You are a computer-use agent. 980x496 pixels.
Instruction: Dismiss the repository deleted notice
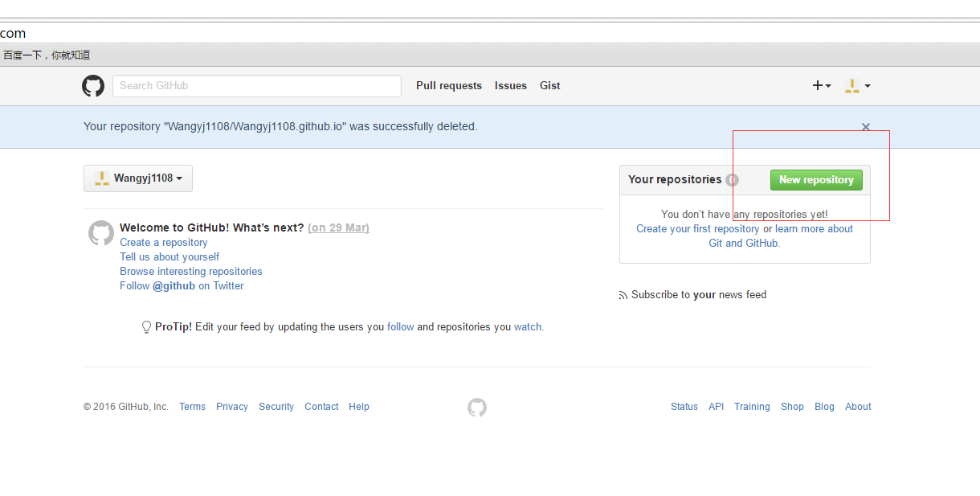point(866,127)
